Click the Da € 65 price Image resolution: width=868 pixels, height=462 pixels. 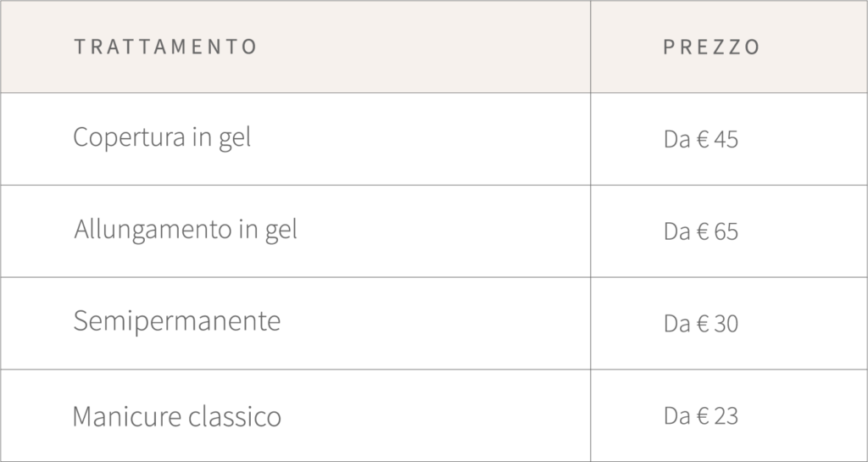pyautogui.click(x=701, y=231)
